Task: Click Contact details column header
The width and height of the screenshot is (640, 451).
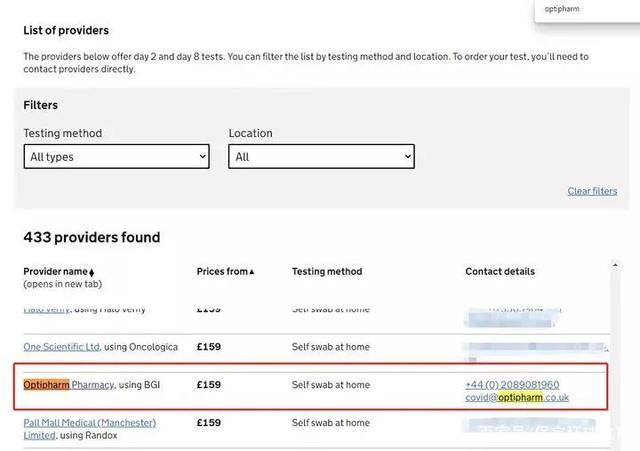Action: point(500,271)
